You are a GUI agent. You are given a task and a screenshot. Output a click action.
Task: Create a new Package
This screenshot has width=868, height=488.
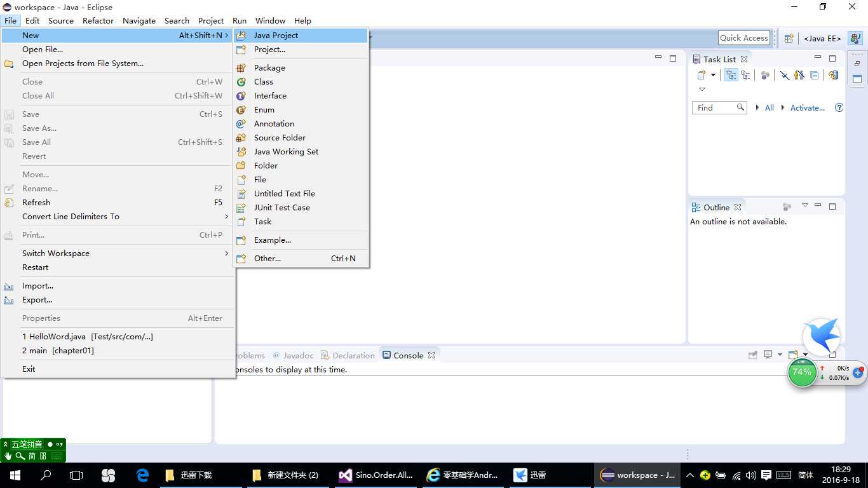pos(301,68)
